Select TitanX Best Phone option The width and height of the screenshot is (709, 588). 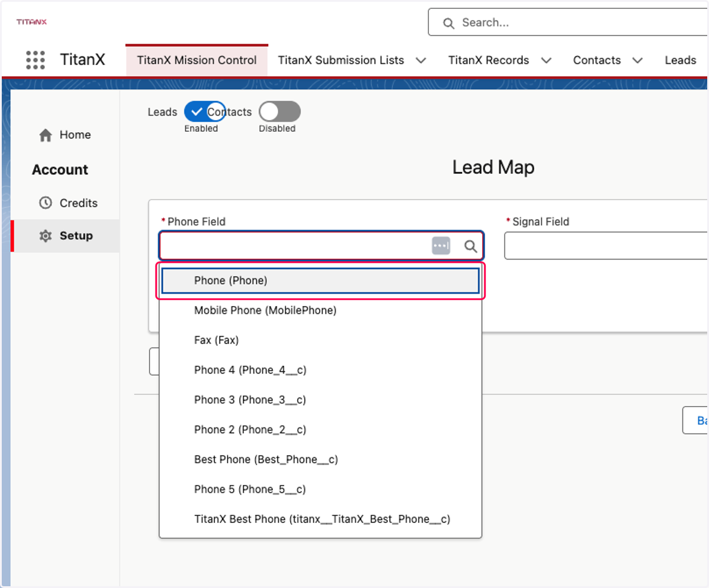320,519
